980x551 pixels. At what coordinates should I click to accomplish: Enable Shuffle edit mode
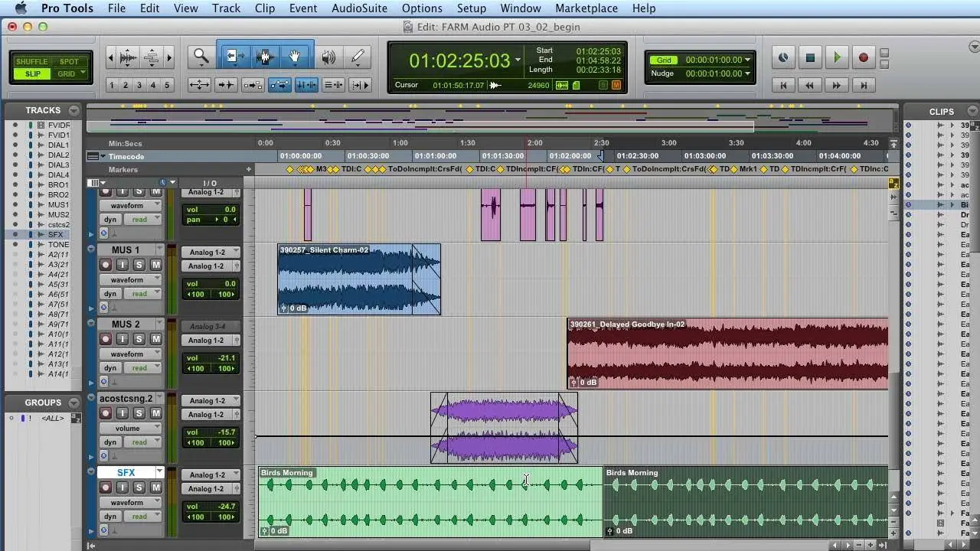click(32, 61)
